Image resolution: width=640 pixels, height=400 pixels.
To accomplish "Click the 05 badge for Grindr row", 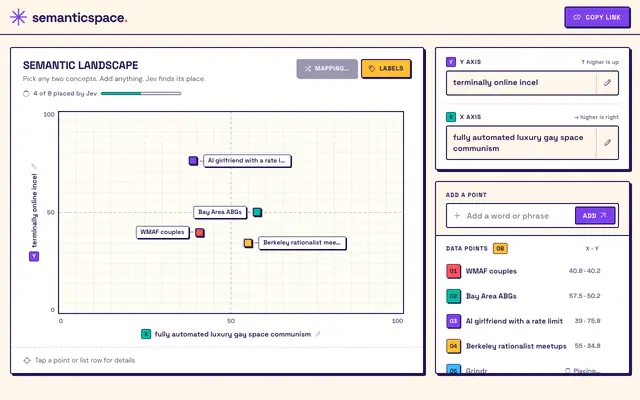I will coord(453,370).
